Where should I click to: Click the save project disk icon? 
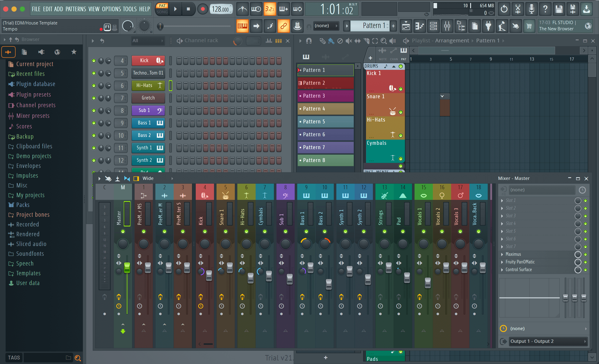click(x=559, y=9)
